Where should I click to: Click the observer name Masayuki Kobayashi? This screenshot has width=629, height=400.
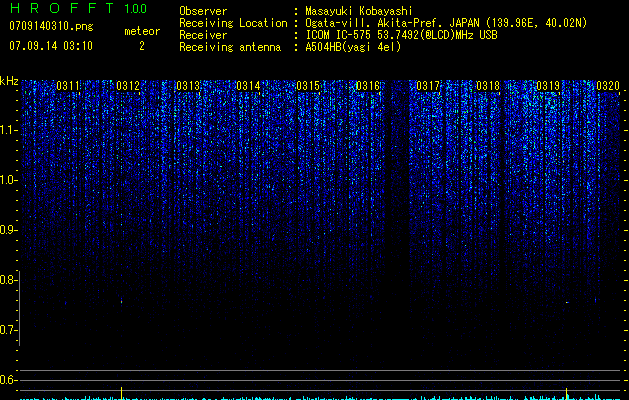coord(359,11)
